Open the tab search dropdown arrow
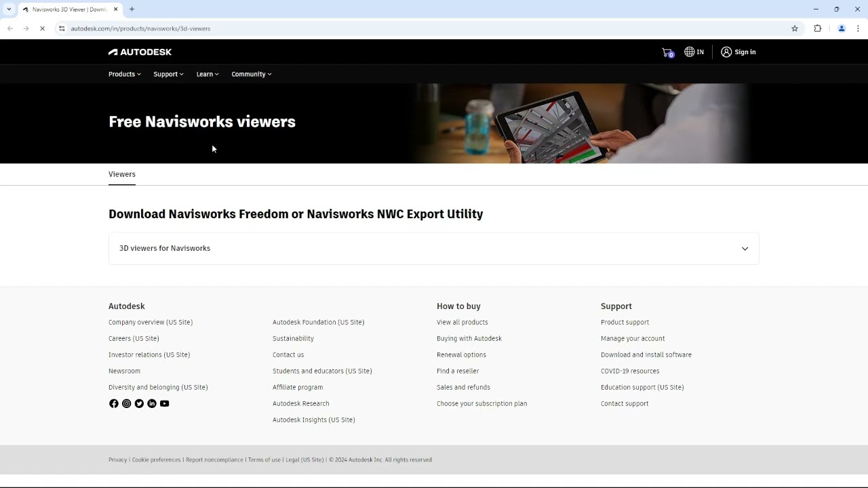Screen dimensions: 868x488 coord(9,9)
